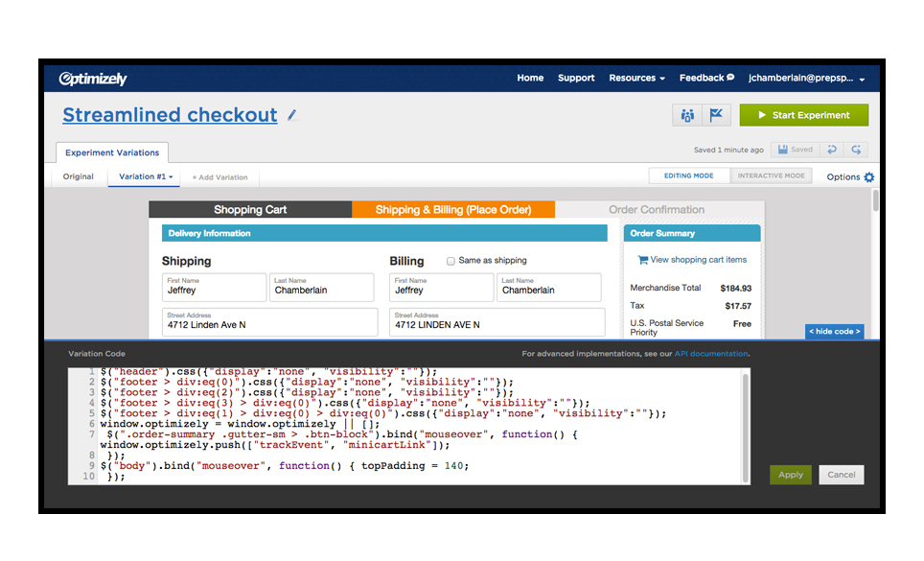Click the pencil icon to rename experiment
This screenshot has width=924, height=561.
(292, 115)
